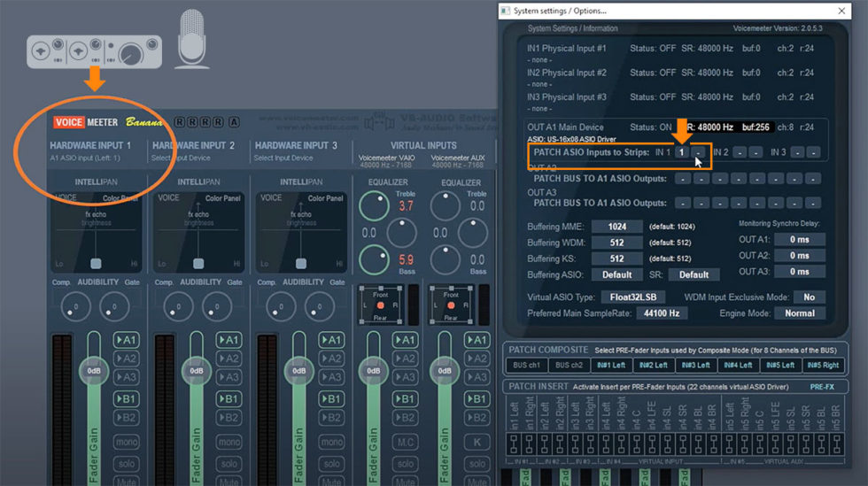Viewport: 868px width, 486px height.
Task: Toggle A2 bus on Hardware Input 1 strip
Action: [126, 359]
